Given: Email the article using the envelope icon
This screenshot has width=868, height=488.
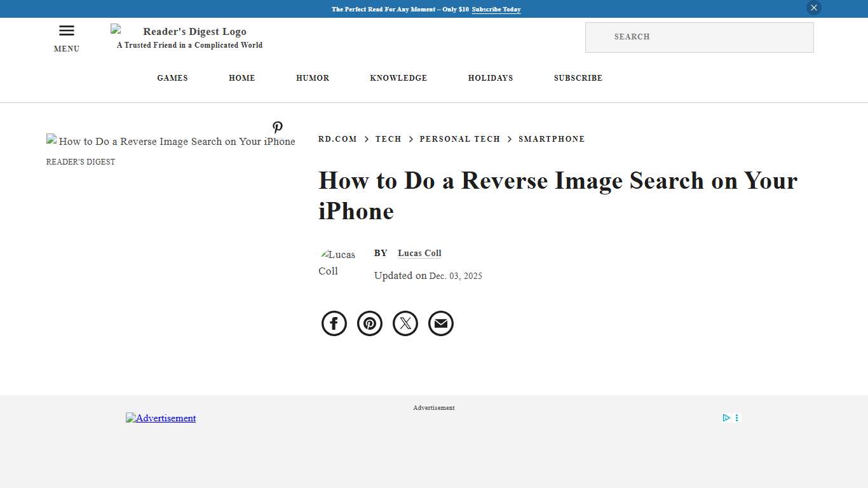Looking at the screenshot, I should point(440,323).
